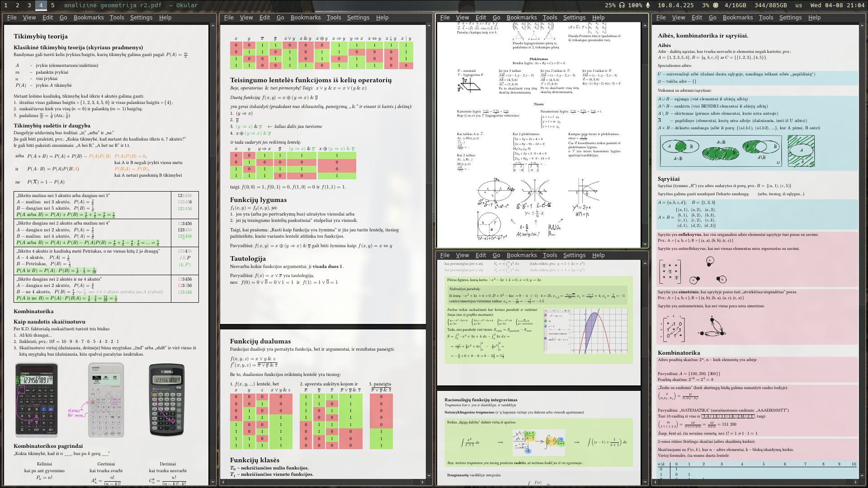
Task: Click the TI-30Xa calculator image
Action: point(166,399)
